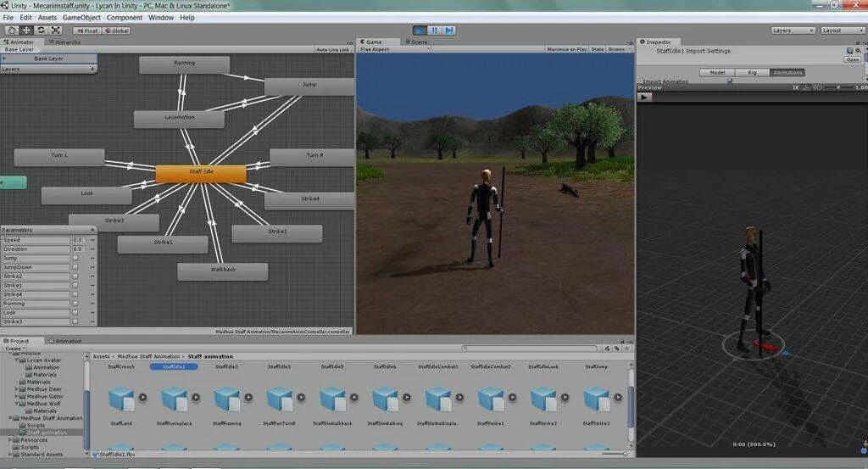Toggle the IK option in the preview header
Viewport: 868px width, 469px height.
pos(795,87)
